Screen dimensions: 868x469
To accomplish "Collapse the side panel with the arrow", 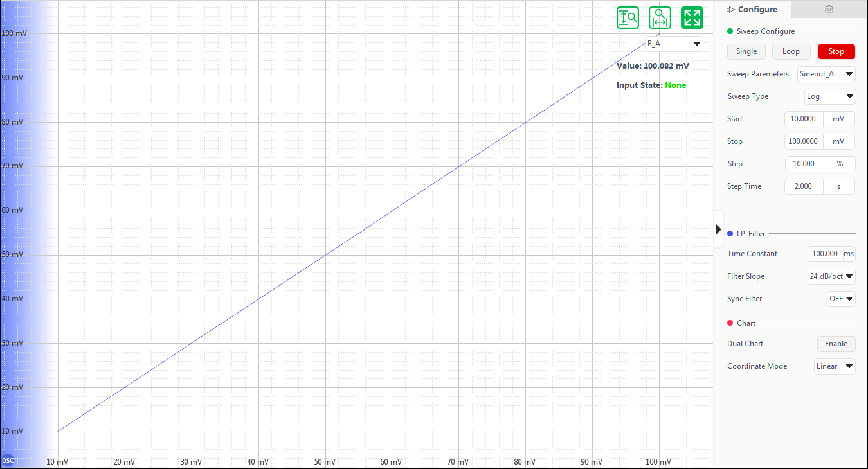I will [x=718, y=229].
